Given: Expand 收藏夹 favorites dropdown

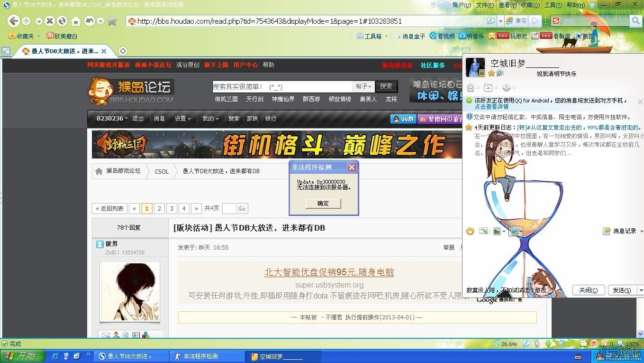Looking at the screenshot, I should point(39,36).
